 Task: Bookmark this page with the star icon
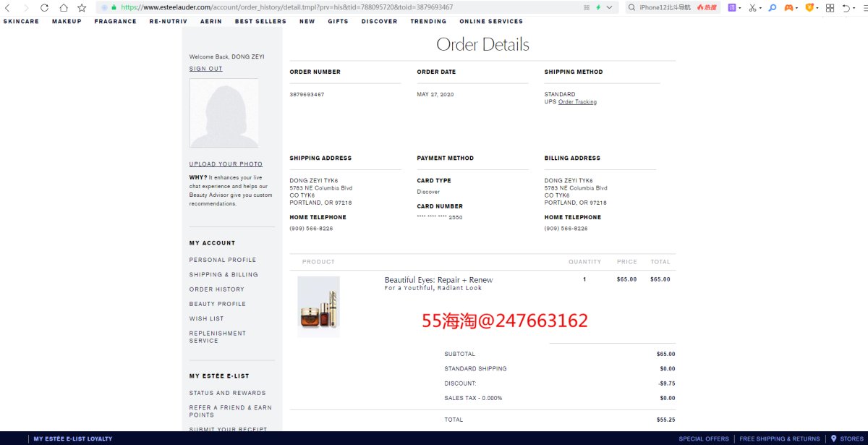[x=82, y=7]
